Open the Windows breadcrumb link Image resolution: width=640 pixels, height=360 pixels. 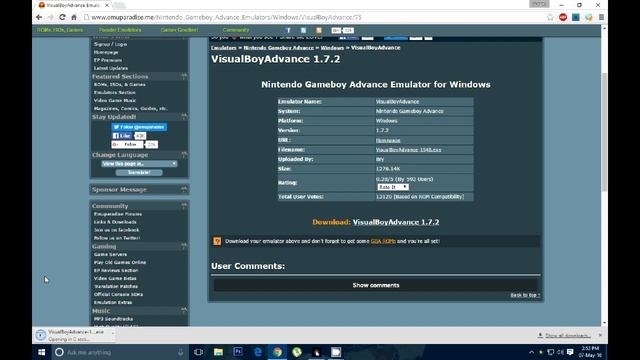(x=332, y=48)
